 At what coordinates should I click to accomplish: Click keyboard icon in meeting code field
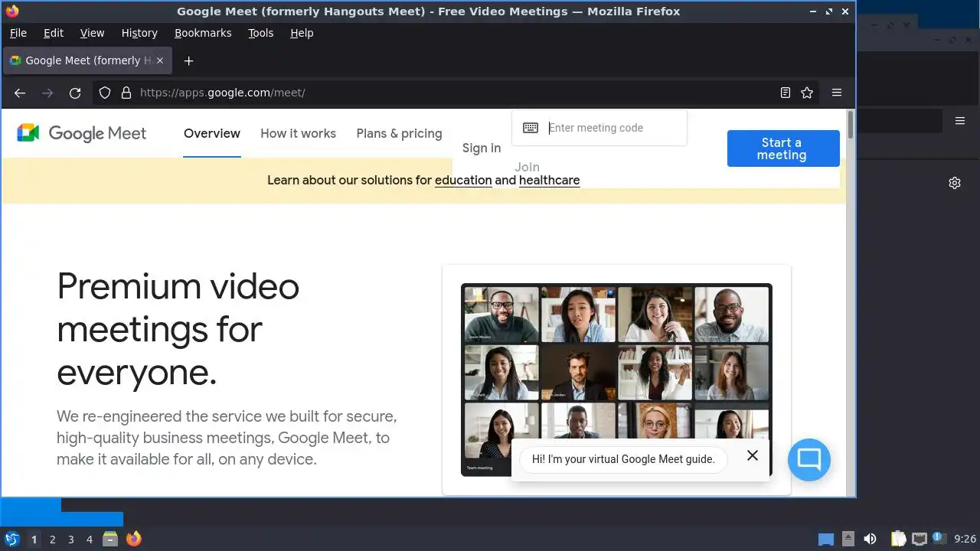531,128
